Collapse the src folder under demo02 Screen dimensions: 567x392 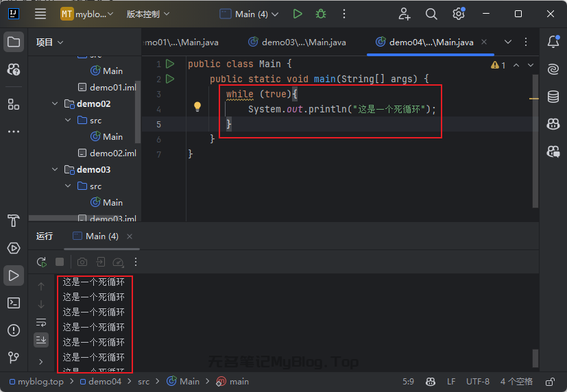68,120
